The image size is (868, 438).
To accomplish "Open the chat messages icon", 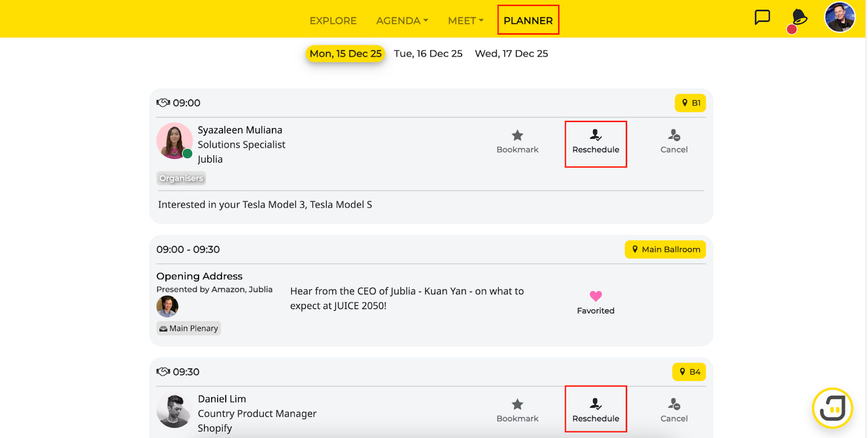I will pos(762,17).
